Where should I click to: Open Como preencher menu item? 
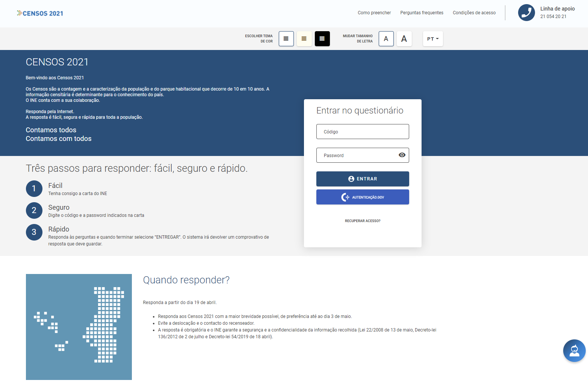(x=374, y=13)
